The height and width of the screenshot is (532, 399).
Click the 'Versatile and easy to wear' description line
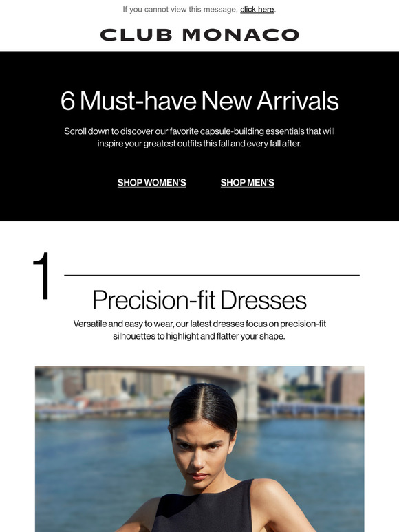point(199,324)
